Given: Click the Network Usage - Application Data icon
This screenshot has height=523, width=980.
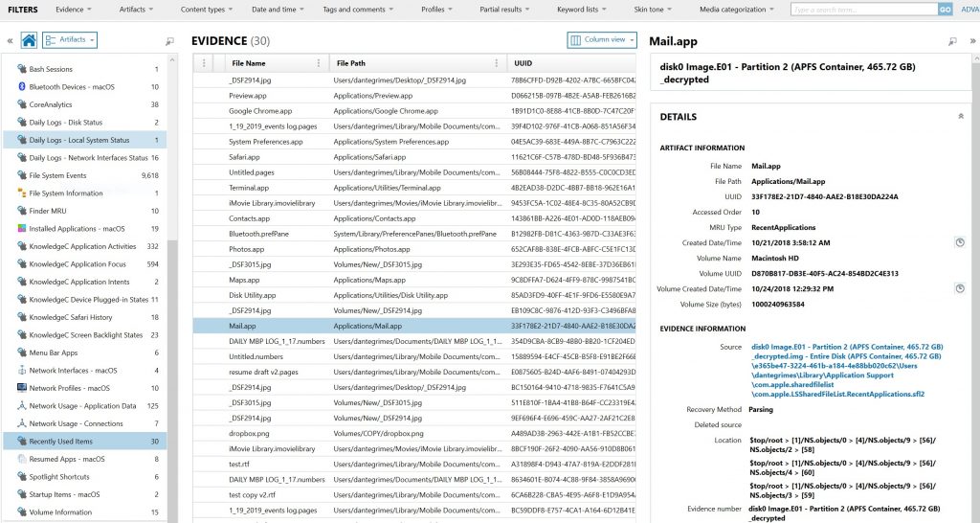Looking at the screenshot, I should (22, 405).
